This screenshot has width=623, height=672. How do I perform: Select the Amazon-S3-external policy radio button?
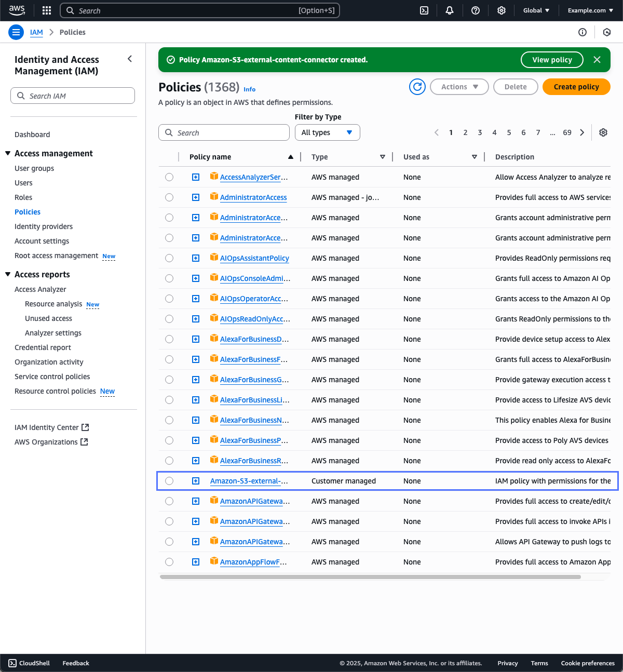click(x=169, y=481)
